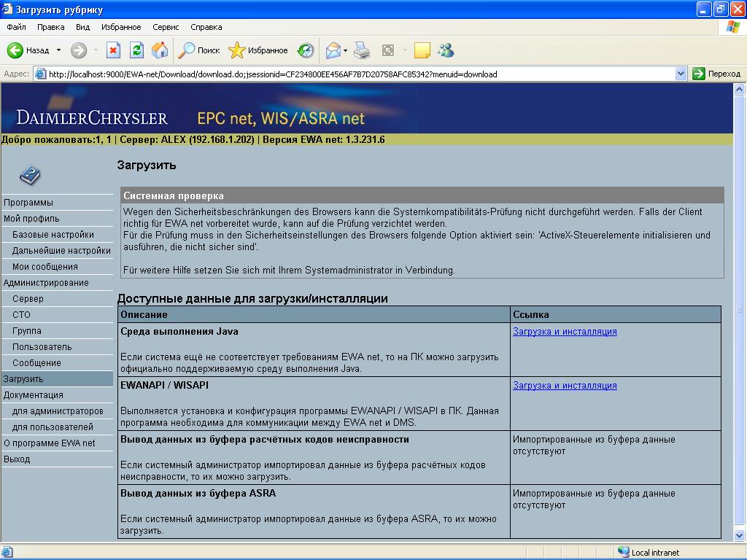This screenshot has width=747, height=560.
Task: Click the Mail envelope toolbar icon
Action: (333, 50)
